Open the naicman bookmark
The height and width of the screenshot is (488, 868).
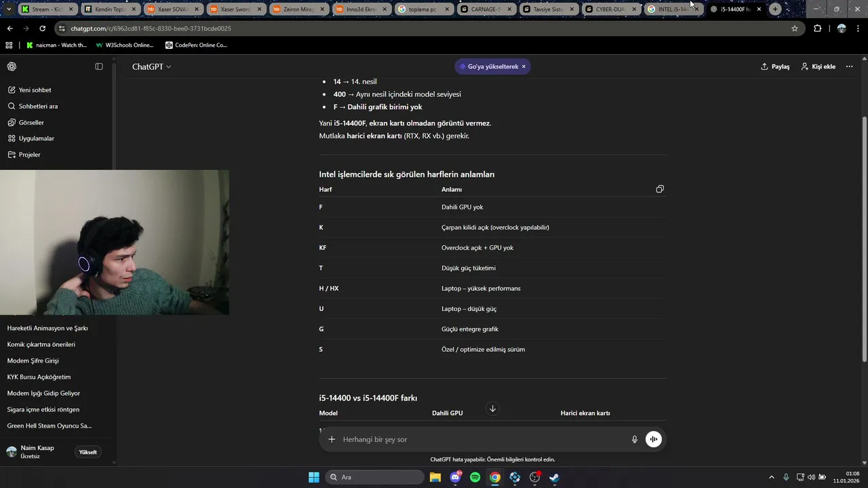[x=57, y=45]
